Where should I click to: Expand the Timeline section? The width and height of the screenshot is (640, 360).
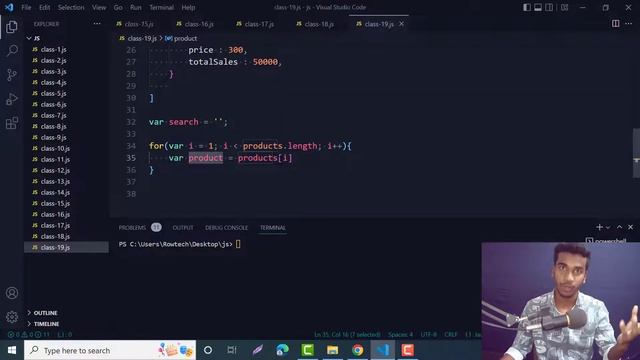pyautogui.click(x=46, y=324)
